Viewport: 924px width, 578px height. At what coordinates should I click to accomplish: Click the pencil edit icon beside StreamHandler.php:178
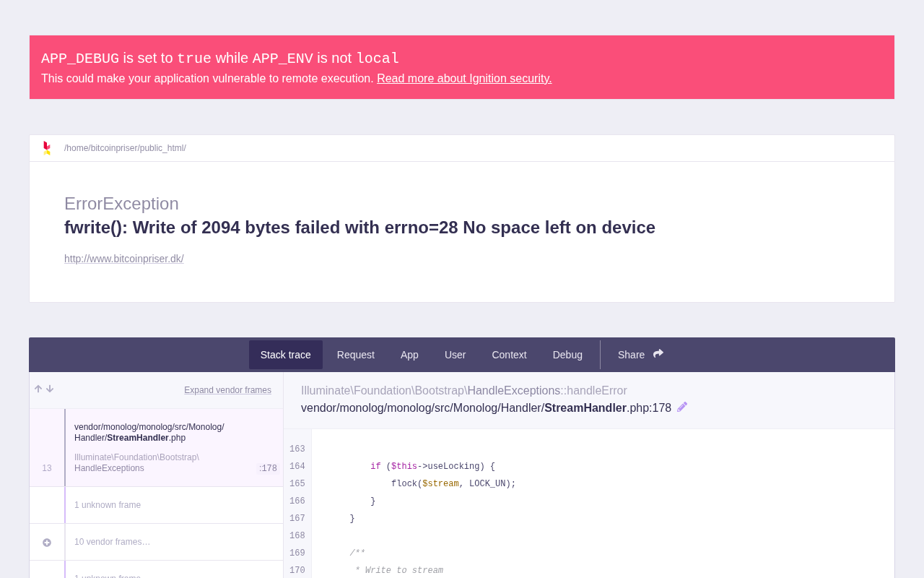(682, 407)
